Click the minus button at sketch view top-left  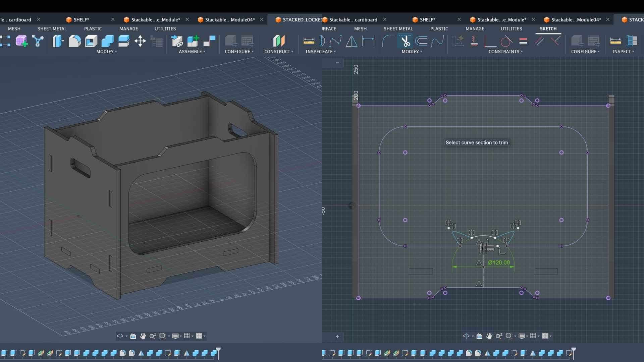click(x=337, y=63)
